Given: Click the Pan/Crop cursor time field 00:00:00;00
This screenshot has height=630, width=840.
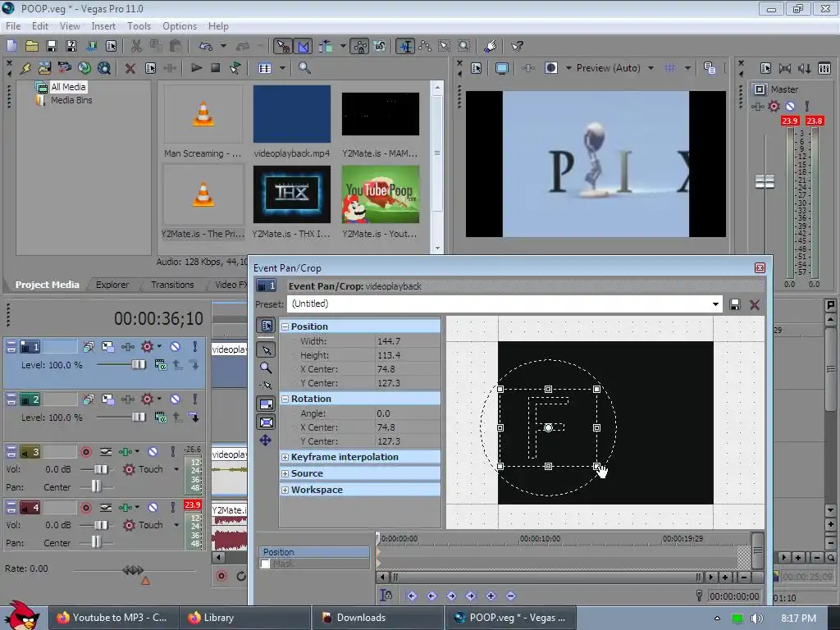Looking at the screenshot, I should (x=734, y=596).
